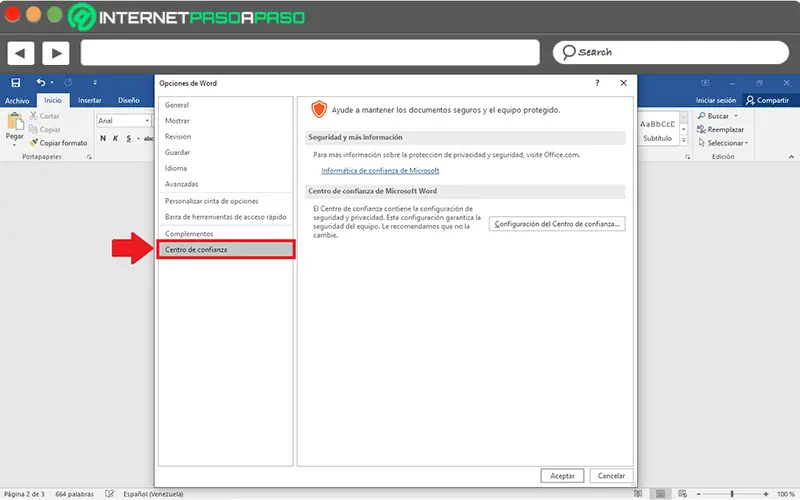
Task: Click zoom out minus button
Action: tap(699, 494)
